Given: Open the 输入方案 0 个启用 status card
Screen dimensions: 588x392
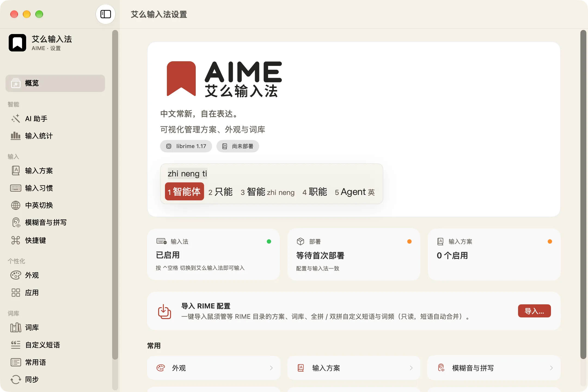Looking at the screenshot, I should pyautogui.click(x=494, y=255).
